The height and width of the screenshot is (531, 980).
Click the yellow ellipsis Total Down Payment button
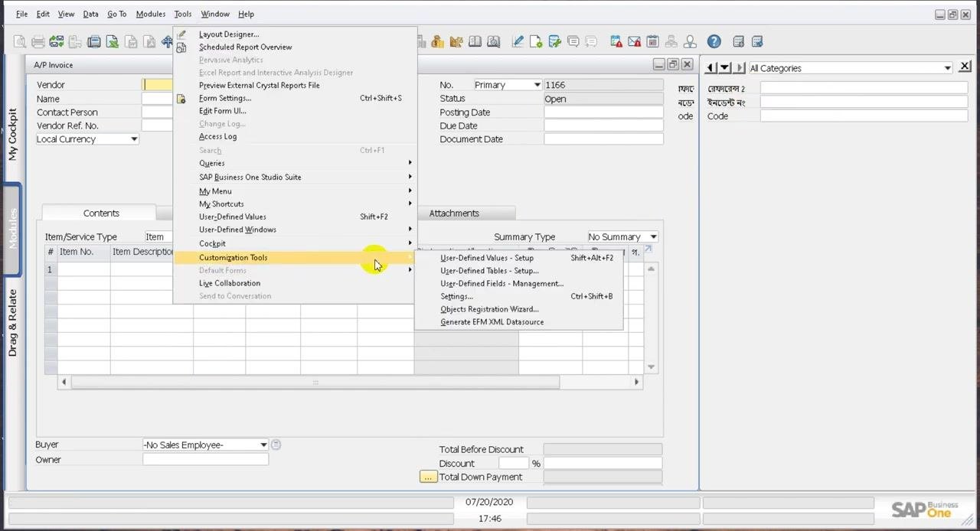pyautogui.click(x=428, y=477)
